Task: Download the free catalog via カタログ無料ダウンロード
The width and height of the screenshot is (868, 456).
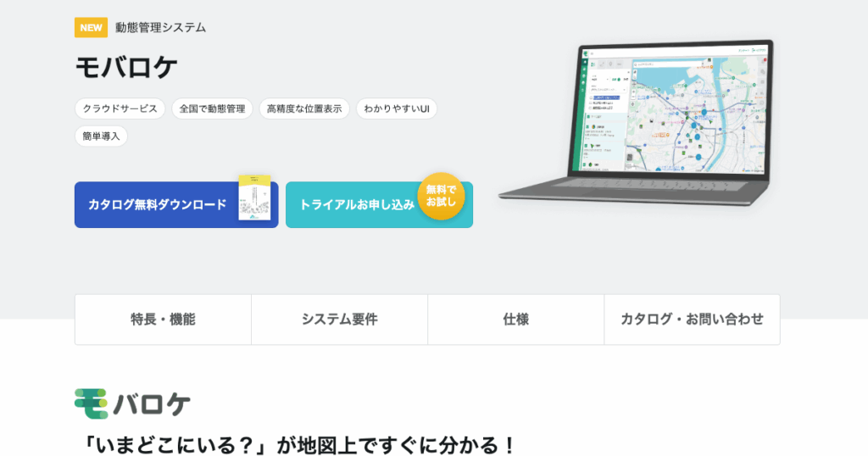Action: pos(158,204)
